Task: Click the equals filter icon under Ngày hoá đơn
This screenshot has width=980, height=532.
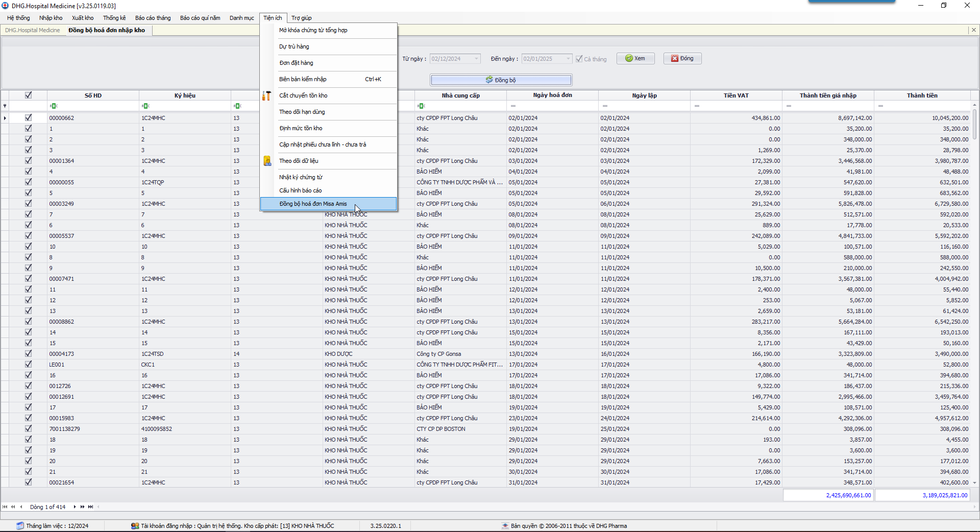Action: click(x=513, y=106)
